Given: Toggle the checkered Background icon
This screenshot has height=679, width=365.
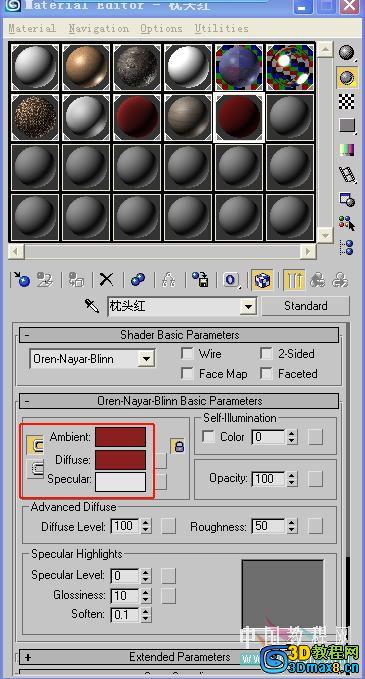Looking at the screenshot, I should click(x=347, y=101).
